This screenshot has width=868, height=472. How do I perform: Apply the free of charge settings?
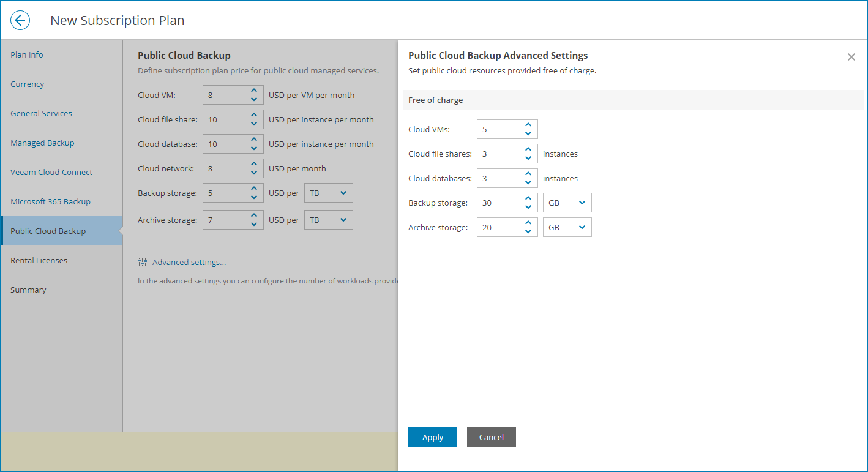(432, 437)
